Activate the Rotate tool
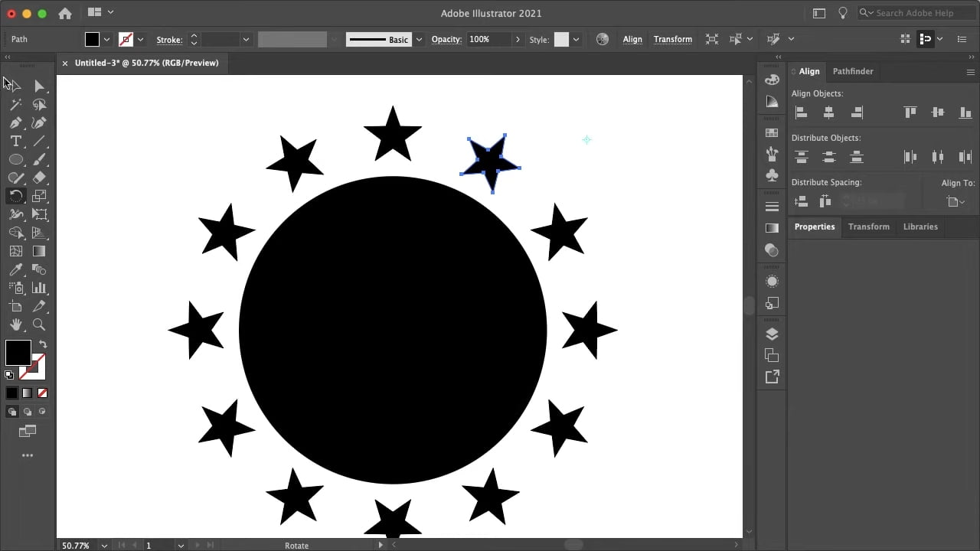This screenshot has width=980, height=551. coord(16,196)
